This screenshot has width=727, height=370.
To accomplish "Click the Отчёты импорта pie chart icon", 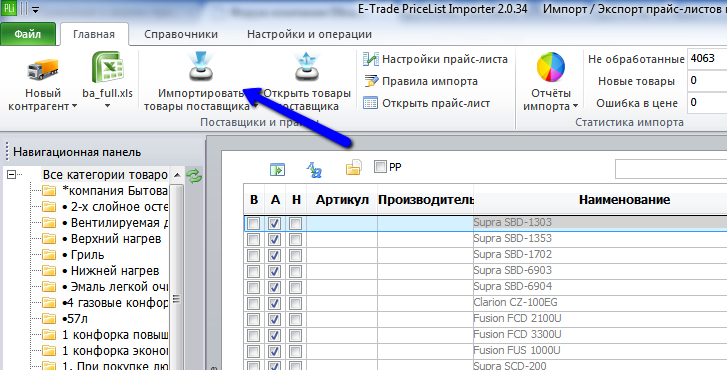I will point(551,67).
